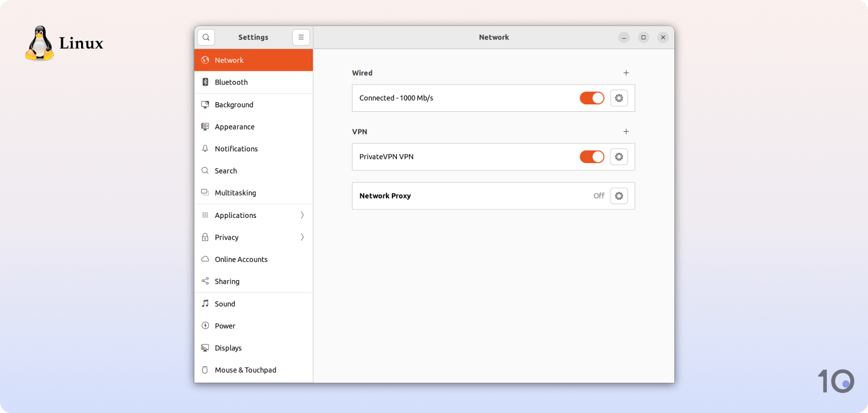Viewport: 868px width, 413px height.
Task: Turn off the PrivateVPN VPN switch
Action: click(x=592, y=157)
